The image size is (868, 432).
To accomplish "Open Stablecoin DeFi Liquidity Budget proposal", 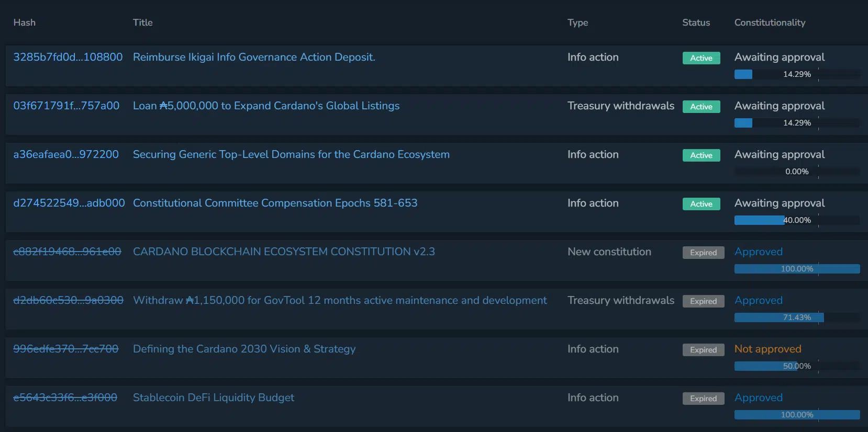I will click(214, 397).
